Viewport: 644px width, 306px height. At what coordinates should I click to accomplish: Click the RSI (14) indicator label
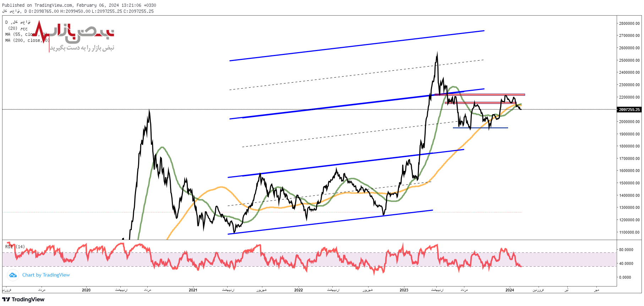point(15,246)
